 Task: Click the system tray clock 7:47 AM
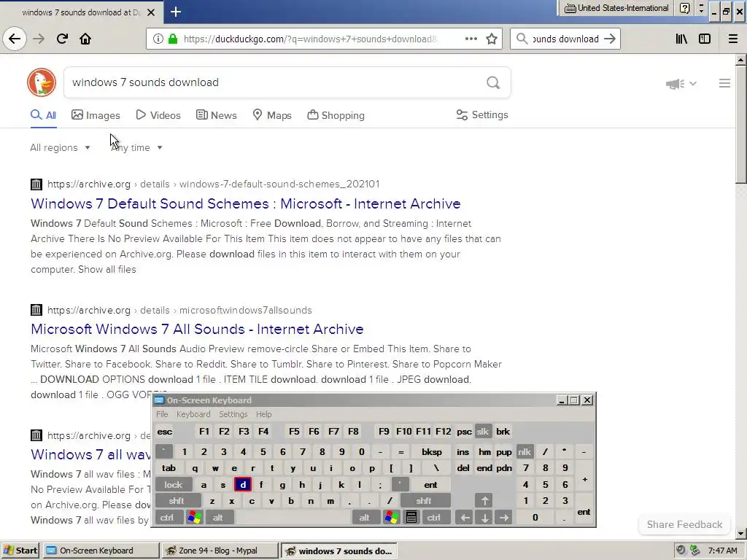(722, 551)
